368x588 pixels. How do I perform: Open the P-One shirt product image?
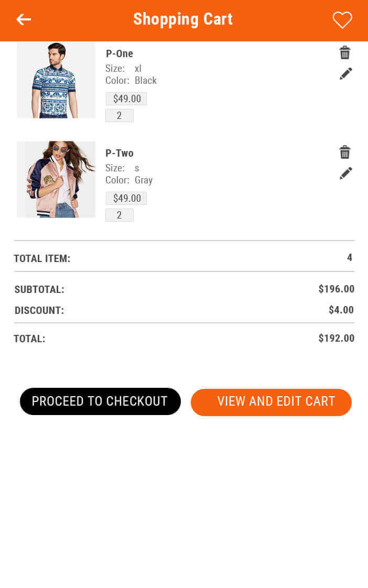coord(56,80)
